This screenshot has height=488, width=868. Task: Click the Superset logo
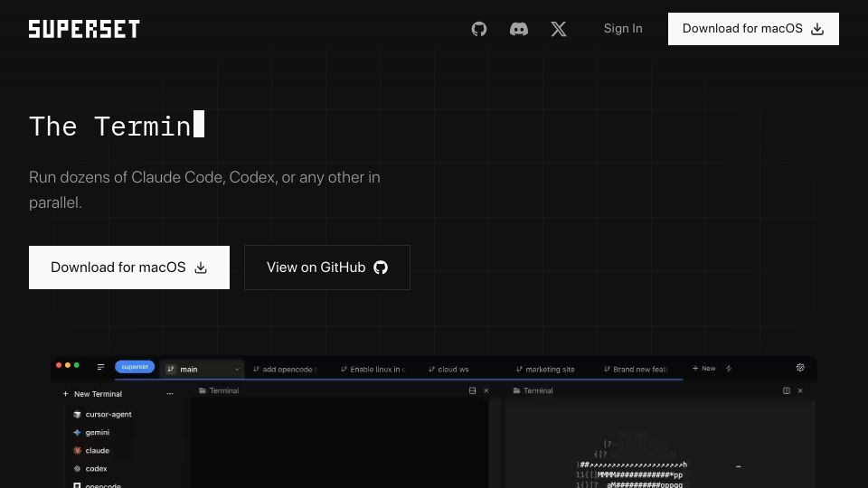pyautogui.click(x=84, y=29)
